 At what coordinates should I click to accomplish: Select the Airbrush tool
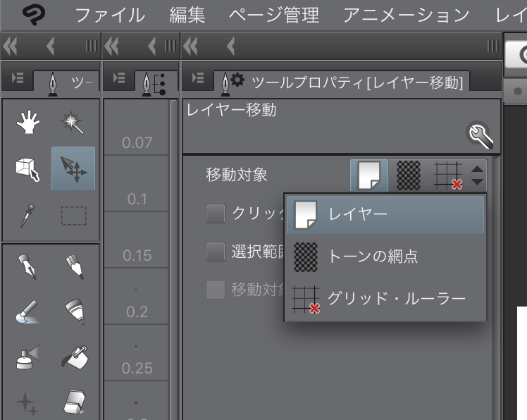27,357
